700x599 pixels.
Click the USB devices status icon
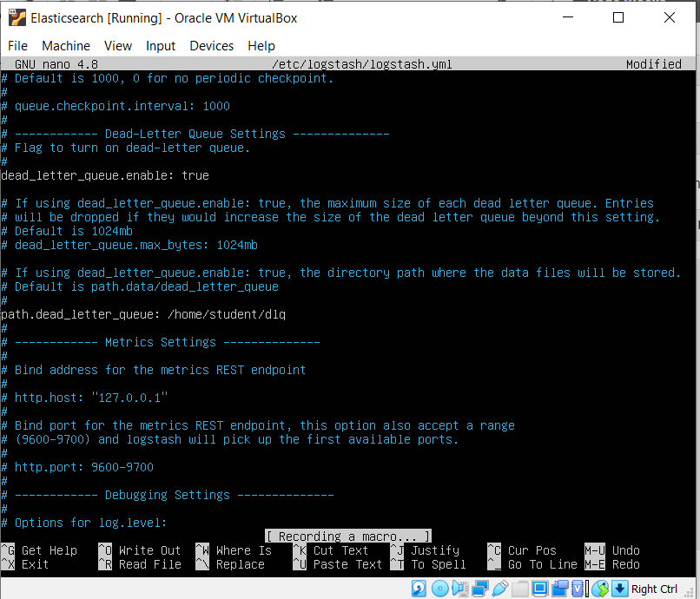(x=500, y=589)
